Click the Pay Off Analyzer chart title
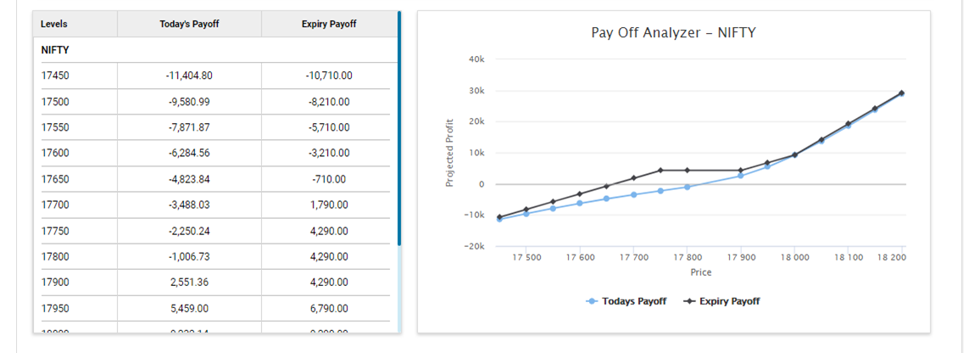Viewport: 980px width, 353px height. tap(673, 33)
